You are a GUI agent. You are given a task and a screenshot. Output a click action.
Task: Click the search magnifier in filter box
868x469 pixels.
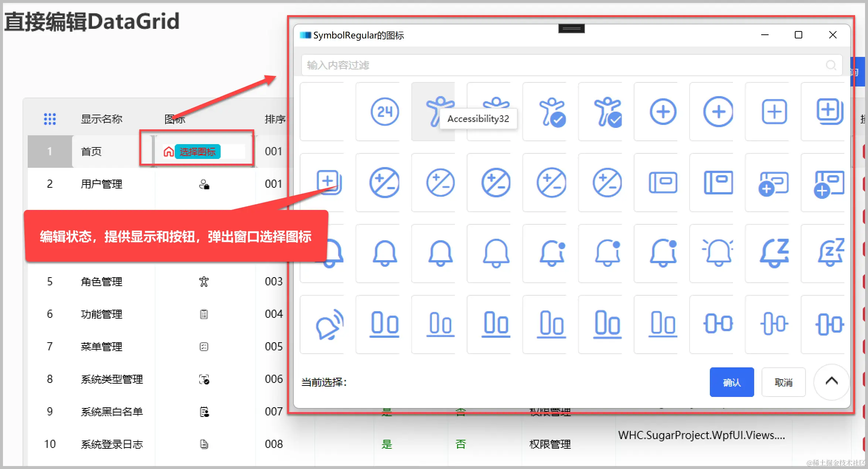coord(831,65)
